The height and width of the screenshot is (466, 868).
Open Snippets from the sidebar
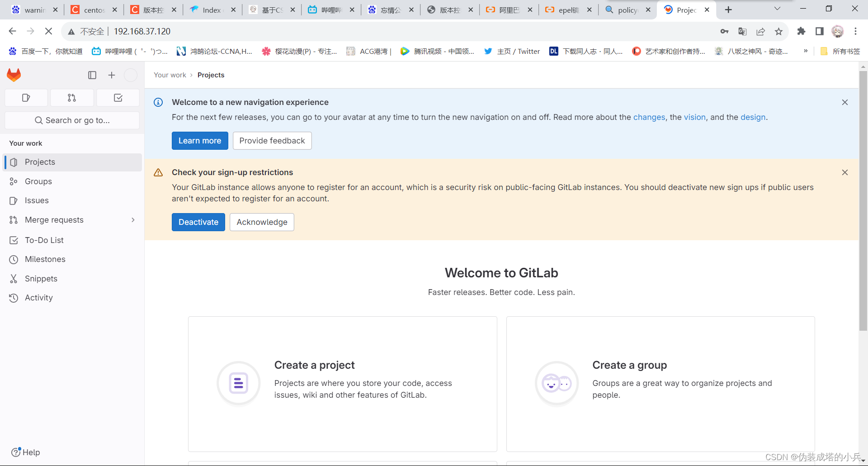click(73, 279)
